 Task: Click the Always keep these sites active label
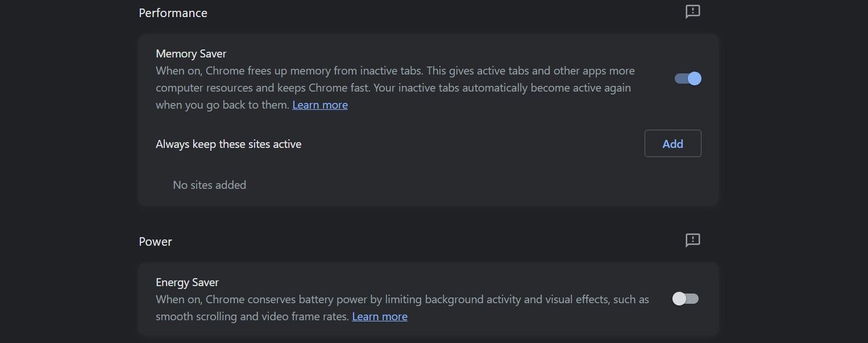229,143
